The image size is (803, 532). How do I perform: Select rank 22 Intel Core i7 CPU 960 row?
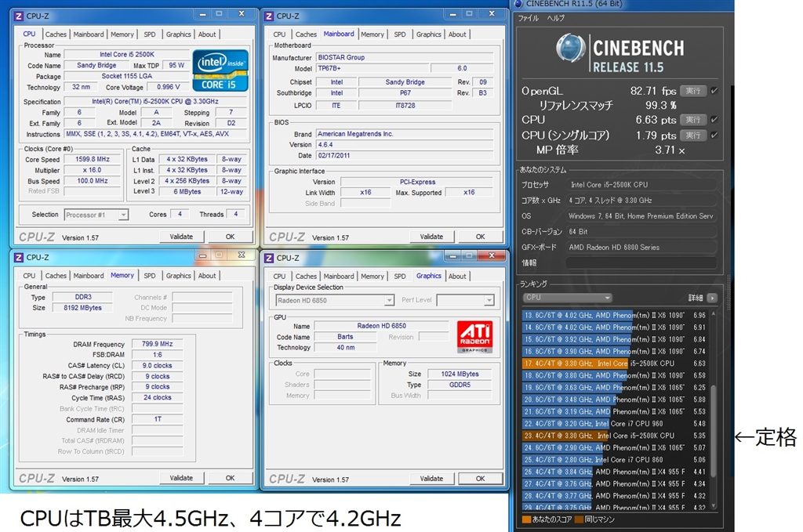(x=614, y=424)
